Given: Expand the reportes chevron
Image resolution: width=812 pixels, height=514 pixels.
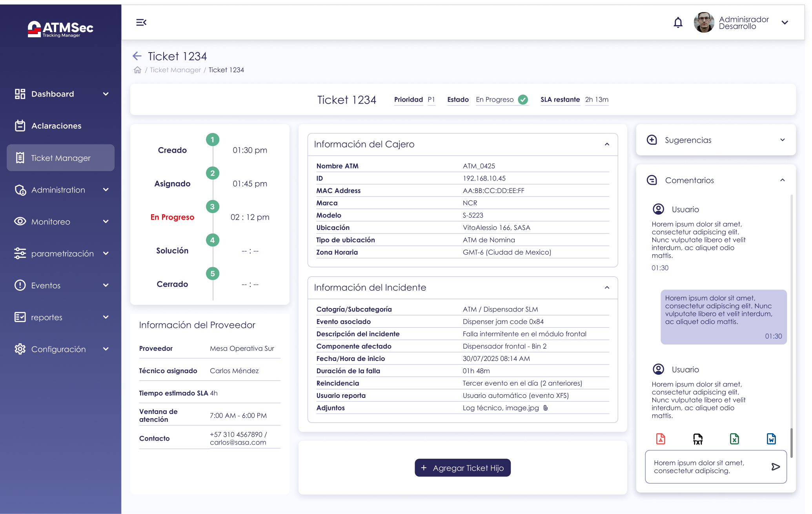Looking at the screenshot, I should pyautogui.click(x=106, y=317).
